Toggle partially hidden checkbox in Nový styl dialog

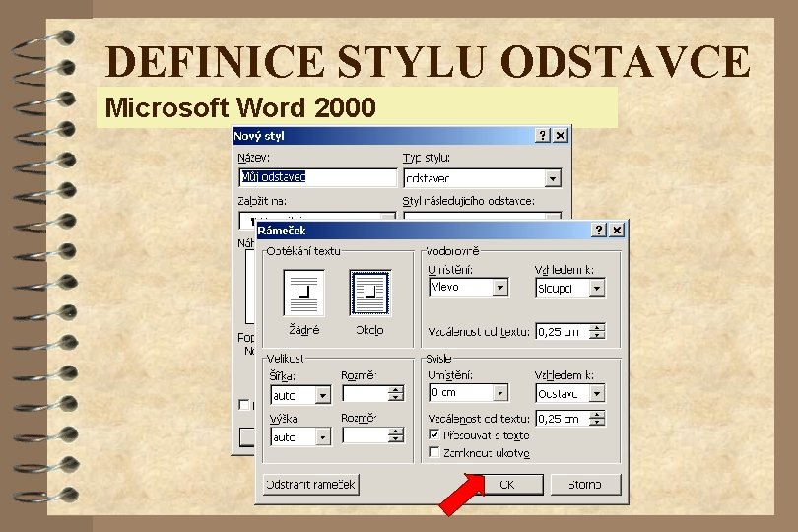coord(244,405)
